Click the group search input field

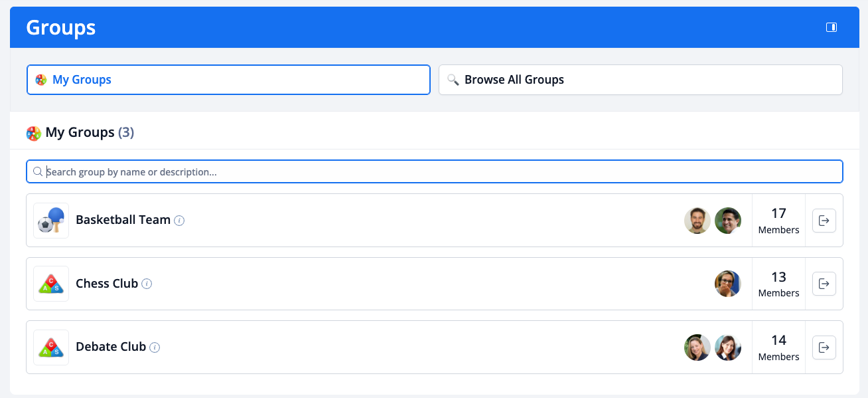coord(435,171)
